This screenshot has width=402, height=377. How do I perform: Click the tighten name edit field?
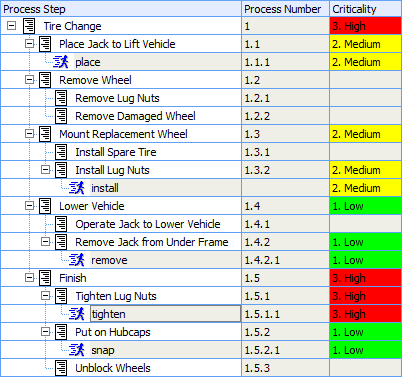[165, 314]
